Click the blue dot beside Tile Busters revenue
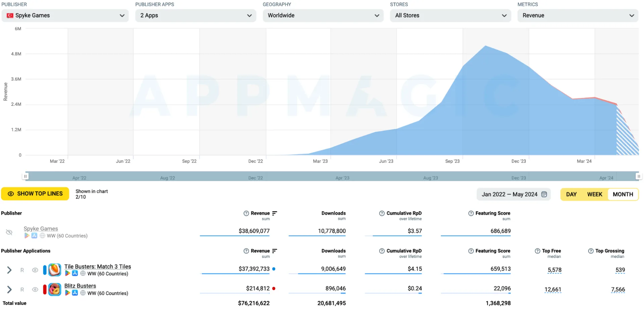644x310 pixels. (274, 269)
